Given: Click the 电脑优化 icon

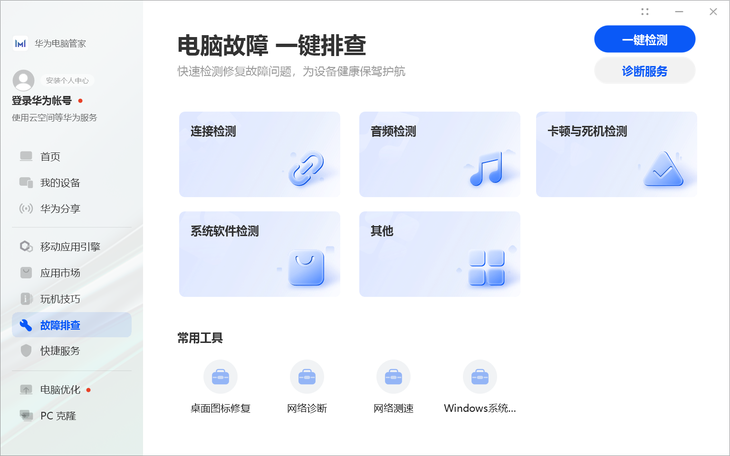Looking at the screenshot, I should click(x=26, y=389).
